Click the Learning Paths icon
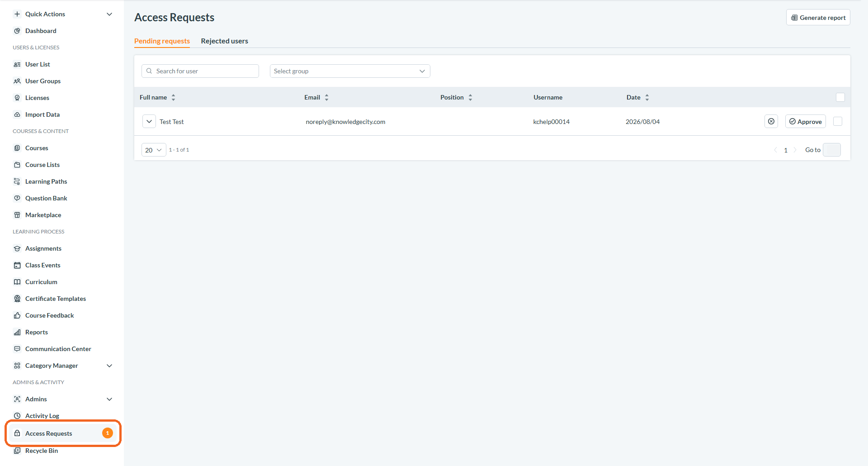The width and height of the screenshot is (868, 466). 17,181
